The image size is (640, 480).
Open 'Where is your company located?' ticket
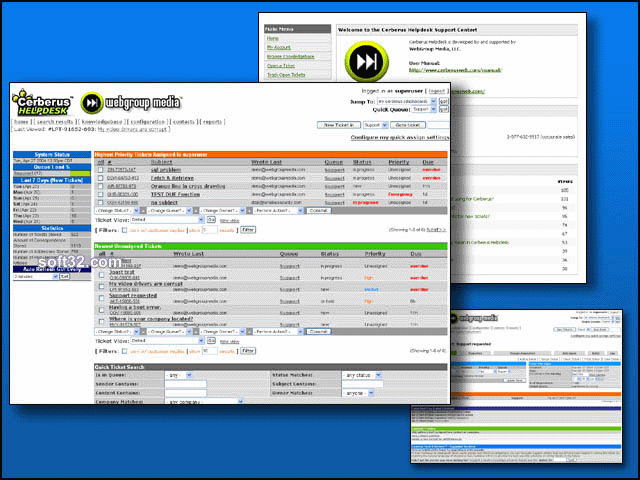[151, 319]
